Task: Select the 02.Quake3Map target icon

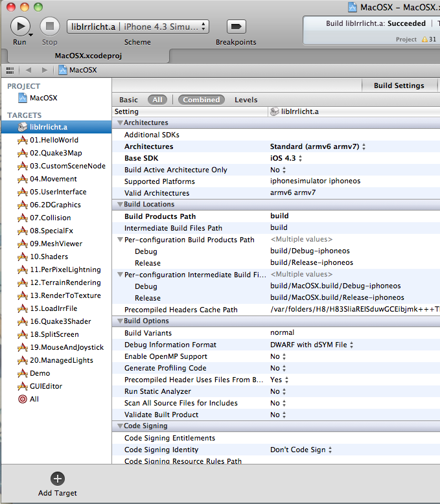Action: (23, 153)
